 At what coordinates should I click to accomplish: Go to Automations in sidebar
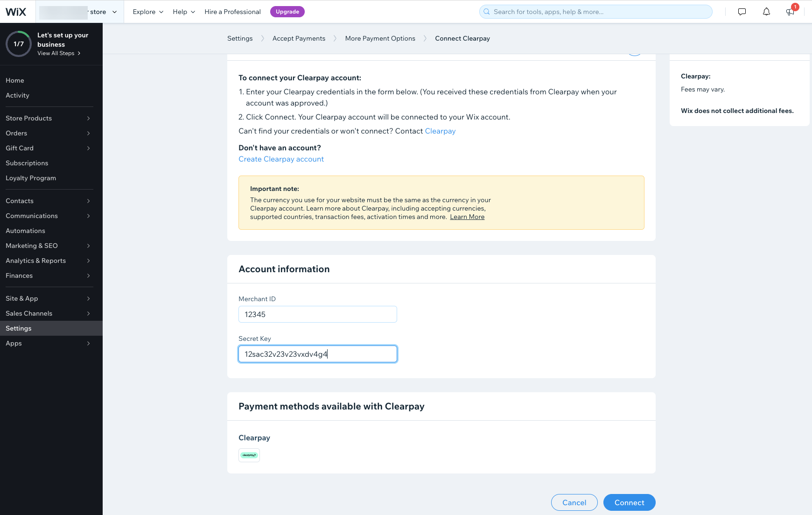(x=25, y=231)
